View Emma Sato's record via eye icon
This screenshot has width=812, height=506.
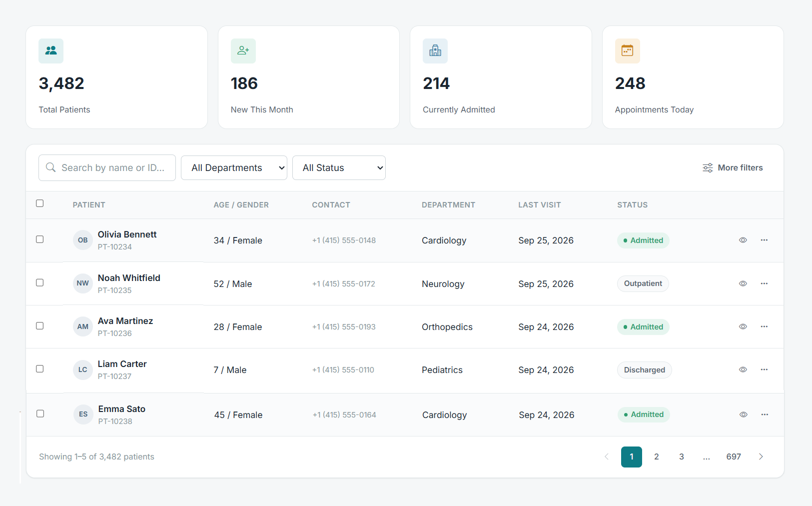(x=744, y=414)
